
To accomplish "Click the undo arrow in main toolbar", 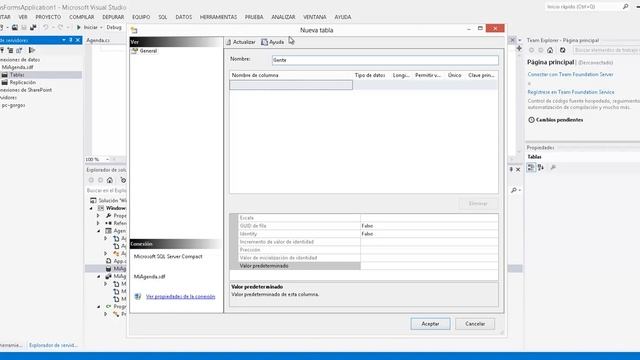I will (45, 27).
